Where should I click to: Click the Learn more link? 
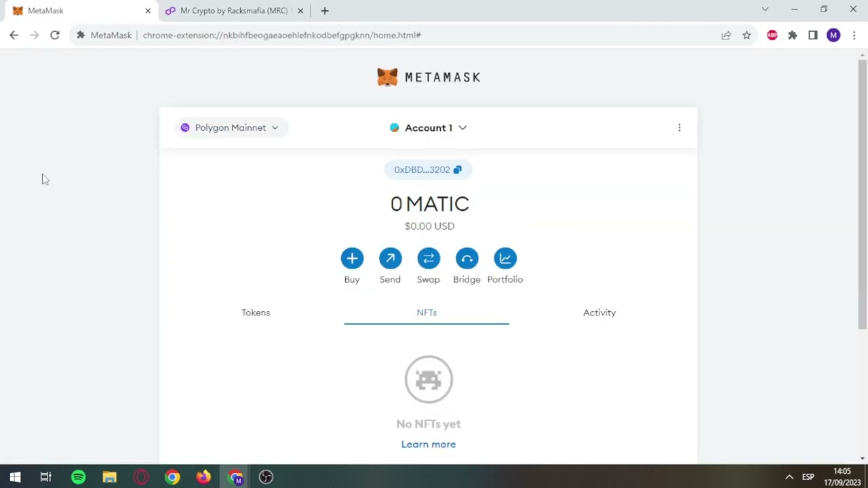(429, 444)
